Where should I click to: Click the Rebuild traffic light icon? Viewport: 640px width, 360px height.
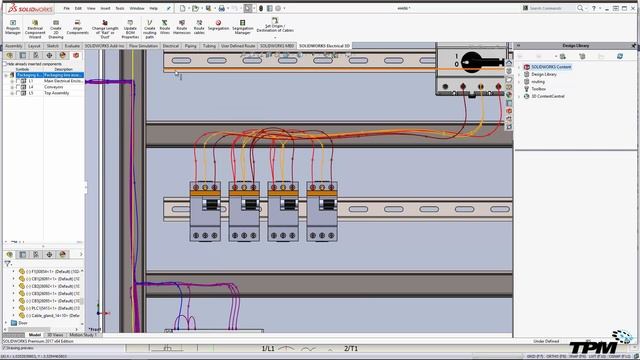pos(261,8)
